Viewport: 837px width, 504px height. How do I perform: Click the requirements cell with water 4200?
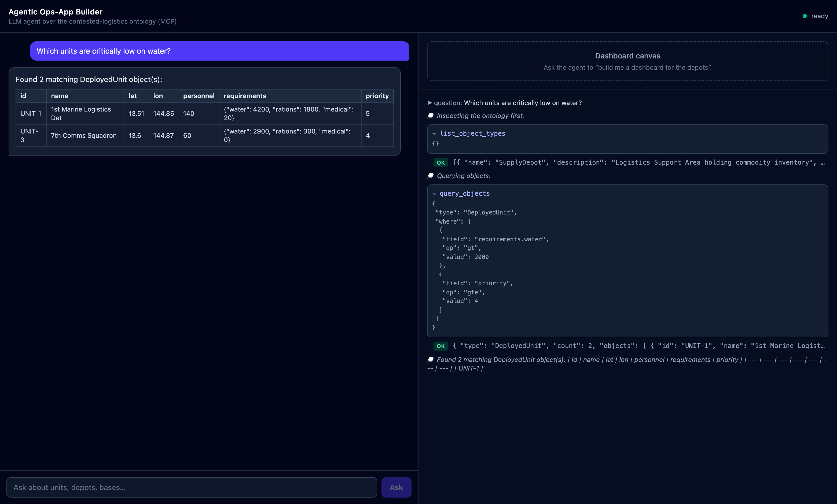pyautogui.click(x=290, y=114)
